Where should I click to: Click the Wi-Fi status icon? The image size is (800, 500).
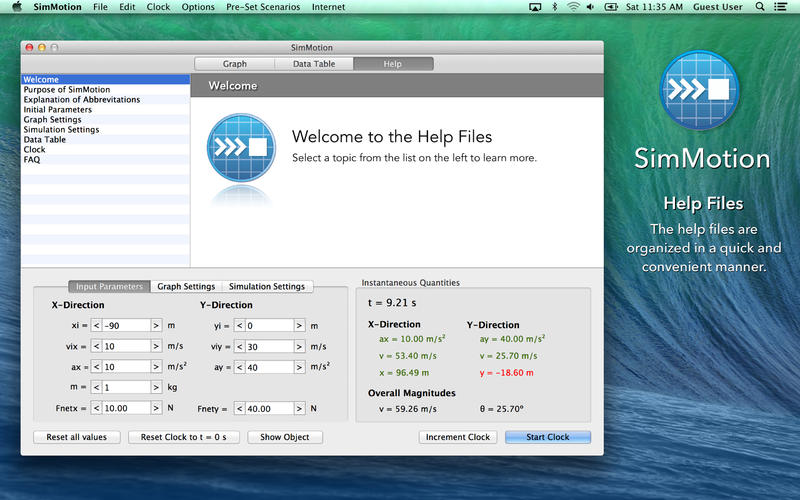click(573, 7)
